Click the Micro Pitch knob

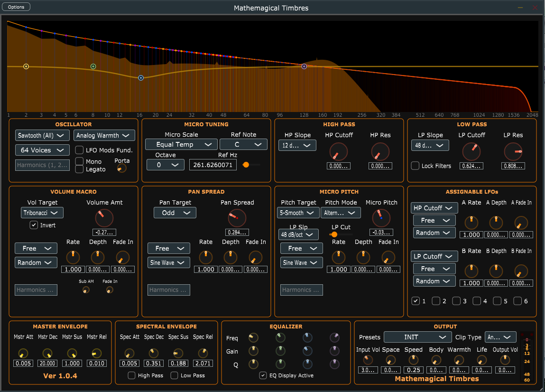click(381, 218)
